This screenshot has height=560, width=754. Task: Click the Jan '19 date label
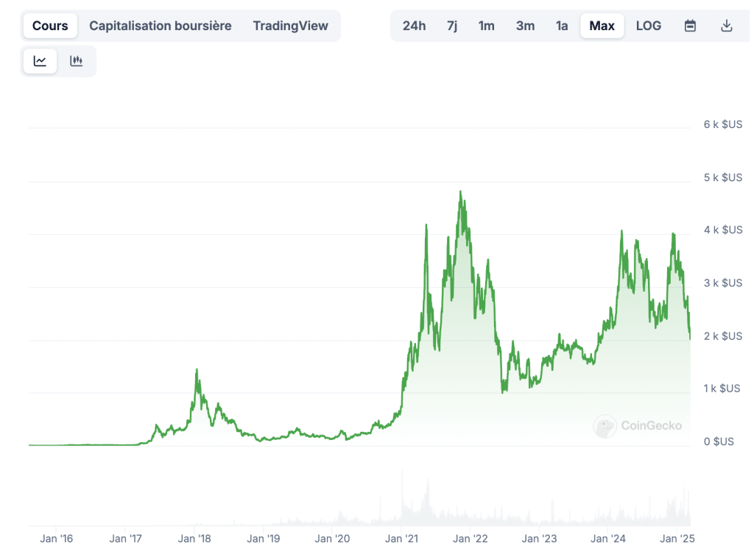click(263, 539)
